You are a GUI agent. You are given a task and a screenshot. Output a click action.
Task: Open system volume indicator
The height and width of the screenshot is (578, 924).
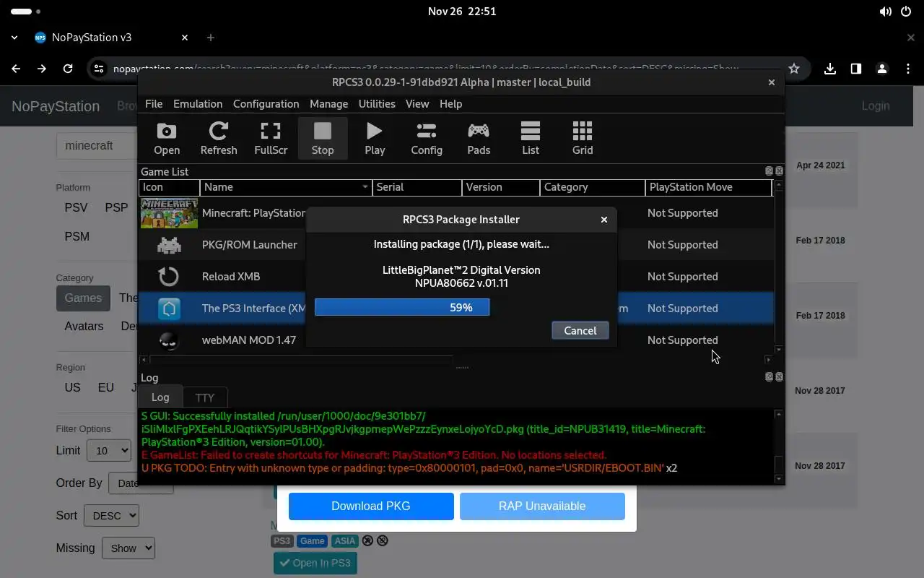(x=885, y=12)
